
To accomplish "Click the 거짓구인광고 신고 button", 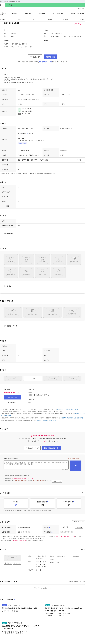I will coord(78,522).
